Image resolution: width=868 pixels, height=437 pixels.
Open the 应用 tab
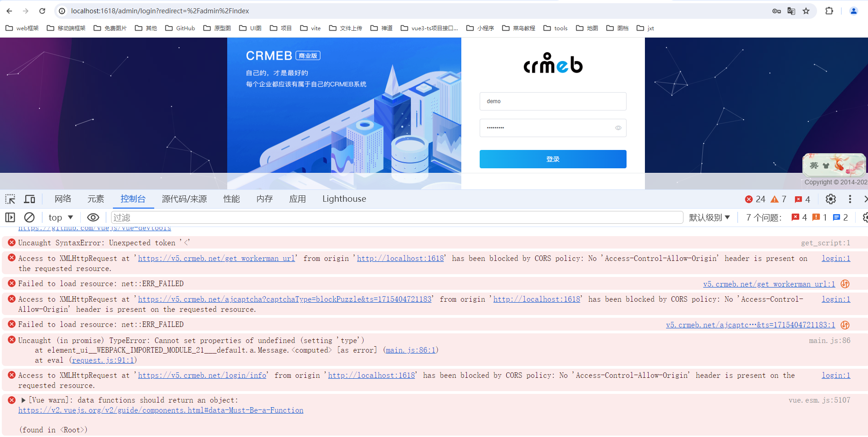pos(298,199)
